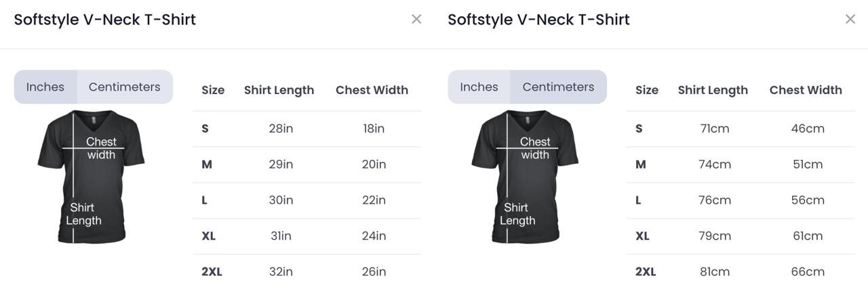Close the size chart showing inch measurements

[416, 20]
